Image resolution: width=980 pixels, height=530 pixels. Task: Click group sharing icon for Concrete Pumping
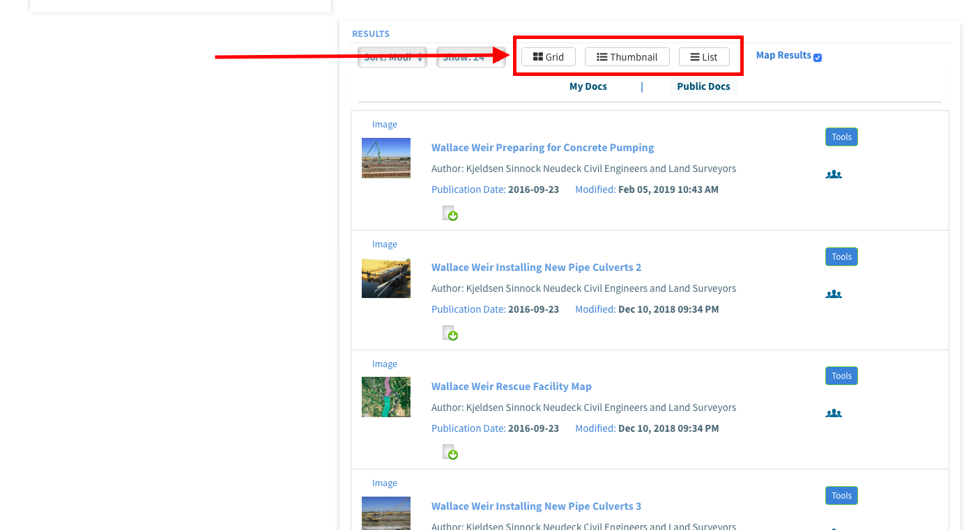pos(834,175)
